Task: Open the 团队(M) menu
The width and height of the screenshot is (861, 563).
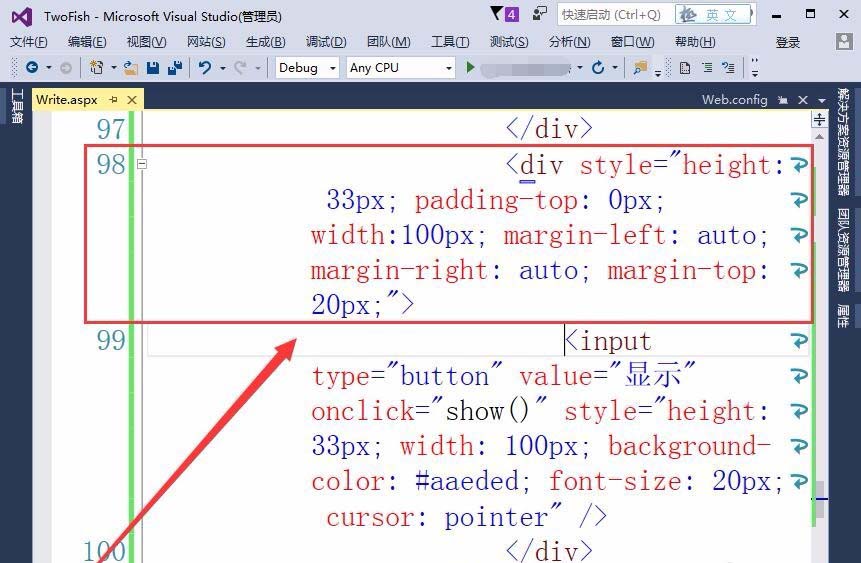Action: coord(388,42)
